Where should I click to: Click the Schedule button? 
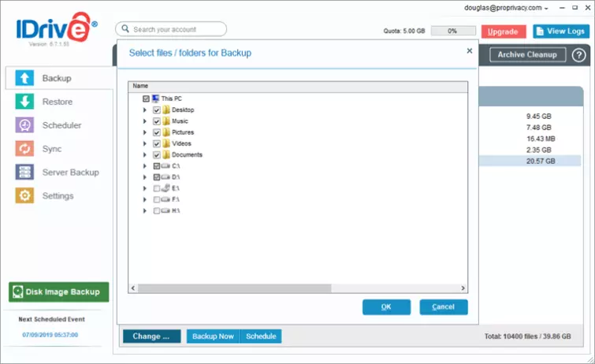[x=261, y=336]
